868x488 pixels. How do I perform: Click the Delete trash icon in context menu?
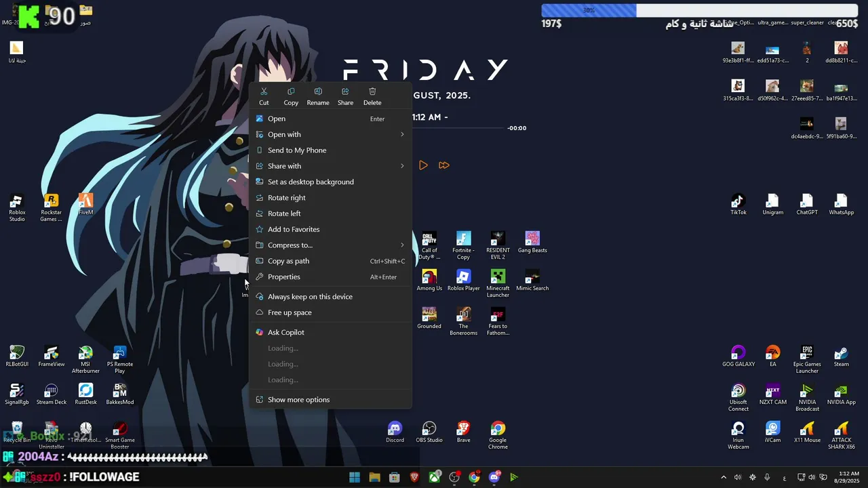[x=372, y=91]
